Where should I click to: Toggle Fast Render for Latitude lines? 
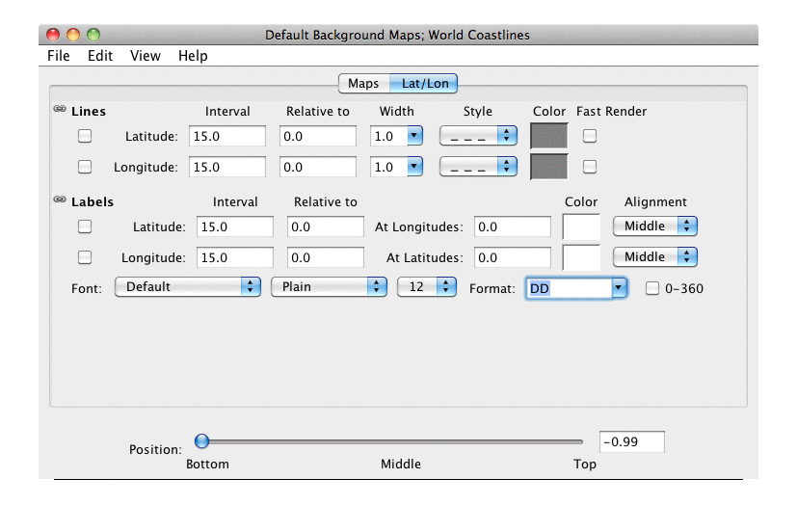(x=590, y=137)
